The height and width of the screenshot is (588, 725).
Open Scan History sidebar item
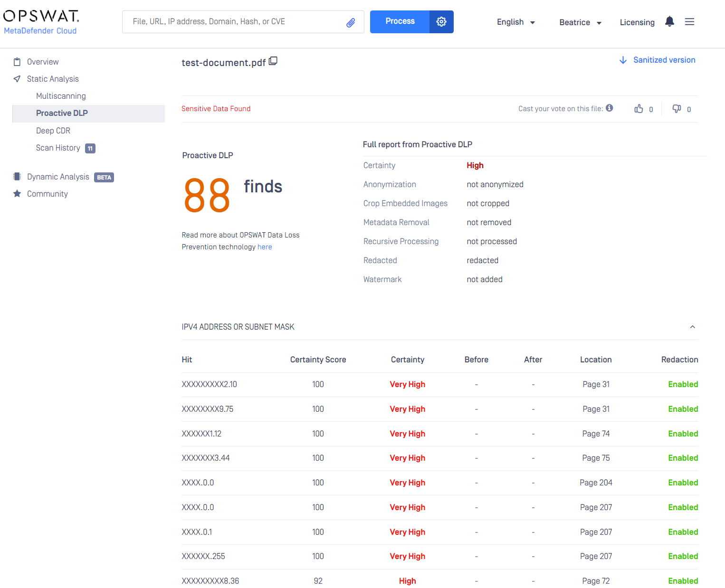click(58, 148)
